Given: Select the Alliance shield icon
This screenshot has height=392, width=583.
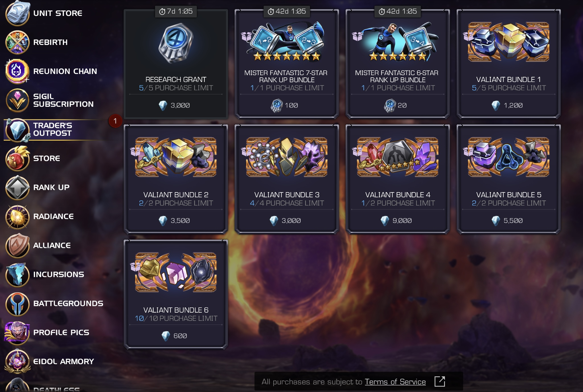Looking at the screenshot, I should point(17,246).
